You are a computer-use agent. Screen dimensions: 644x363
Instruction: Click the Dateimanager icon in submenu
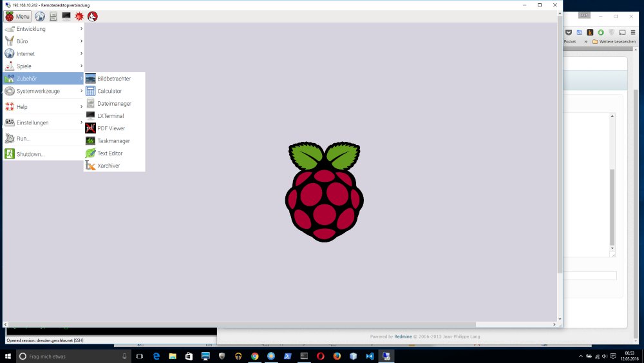(90, 103)
